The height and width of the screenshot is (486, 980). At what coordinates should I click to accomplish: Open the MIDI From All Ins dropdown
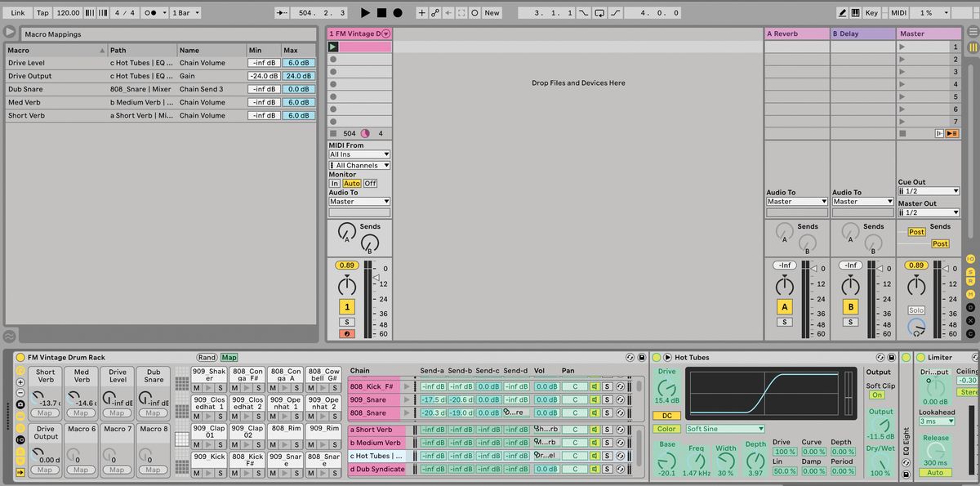tap(358, 154)
